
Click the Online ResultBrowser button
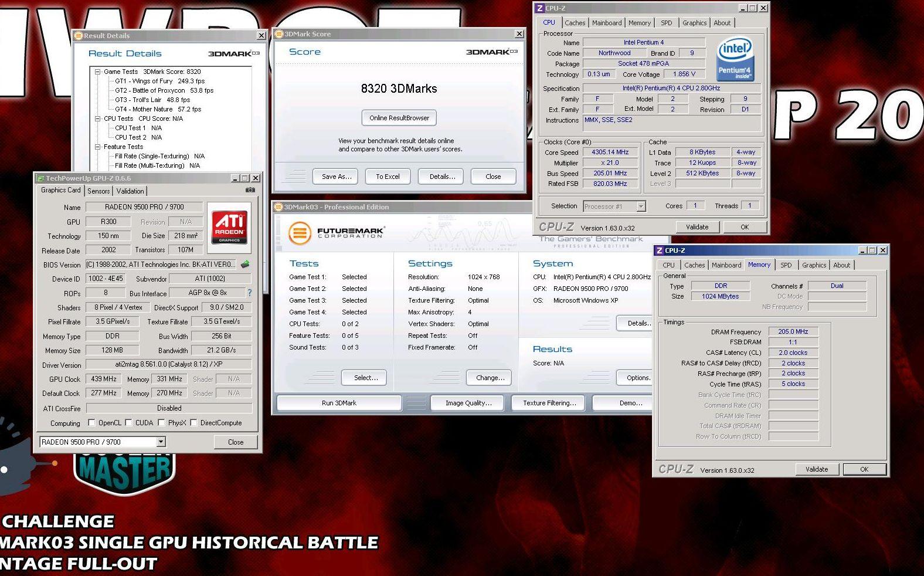click(x=399, y=118)
